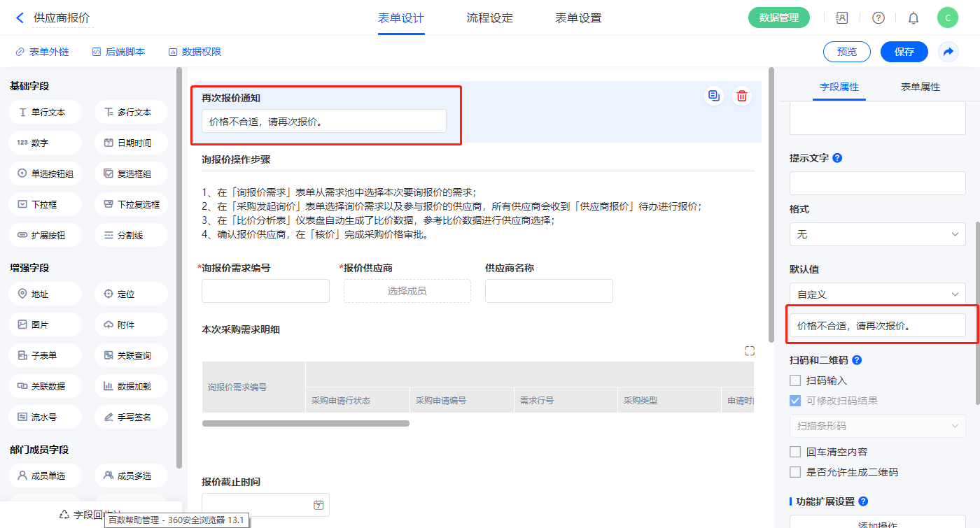This screenshot has width=980, height=528.
Task: Copy the 再次报价通知 field using duplicate icon
Action: (x=713, y=96)
